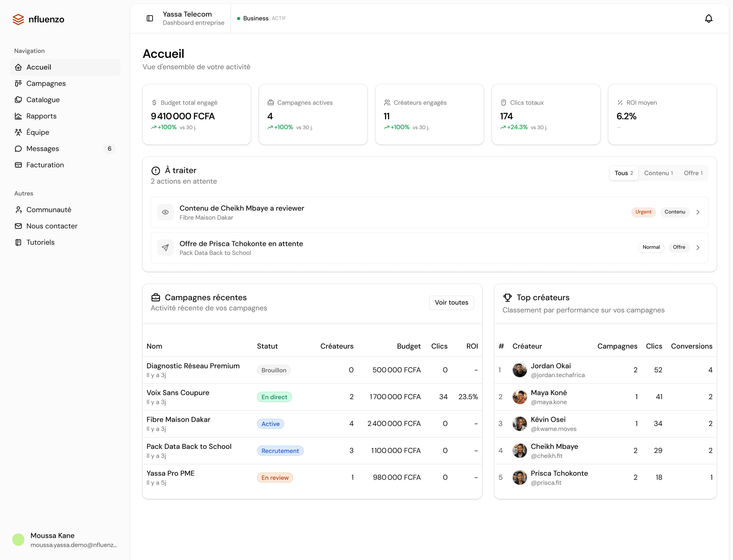This screenshot has width=733, height=560.
Task: Click the En review status badge
Action: (275, 478)
